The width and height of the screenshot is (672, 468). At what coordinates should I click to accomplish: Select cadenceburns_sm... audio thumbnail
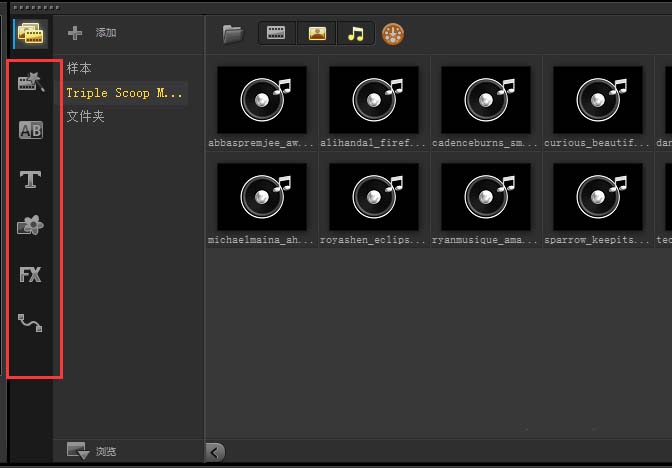tap(486, 100)
